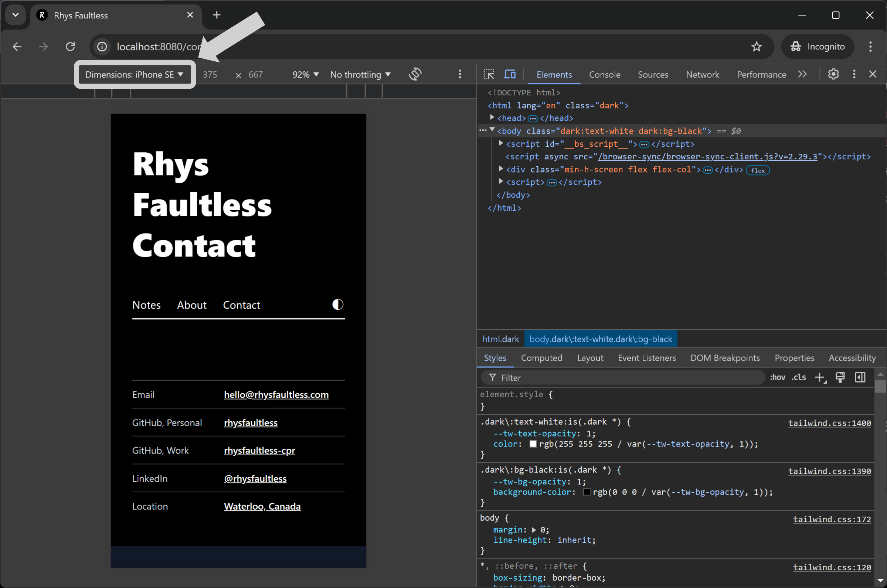Screen dimensions: 887x588
Task: Open the @rhysfaultless LinkedIn link
Action: tap(255, 479)
